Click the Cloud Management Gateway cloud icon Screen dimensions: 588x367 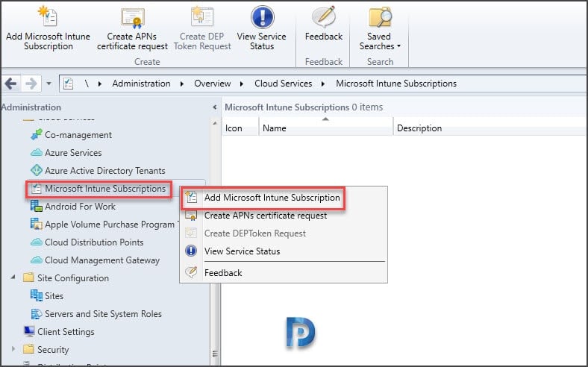click(37, 260)
